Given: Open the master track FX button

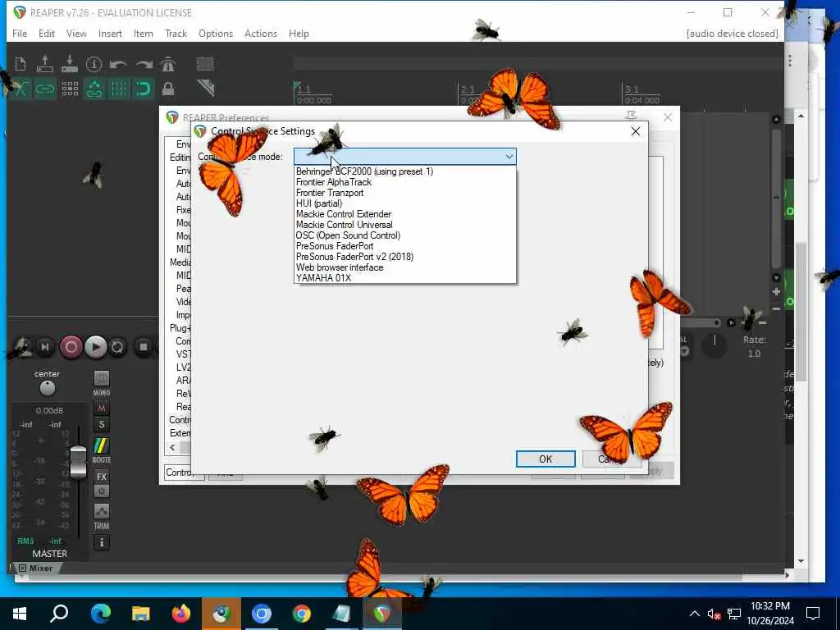Looking at the screenshot, I should [x=101, y=477].
